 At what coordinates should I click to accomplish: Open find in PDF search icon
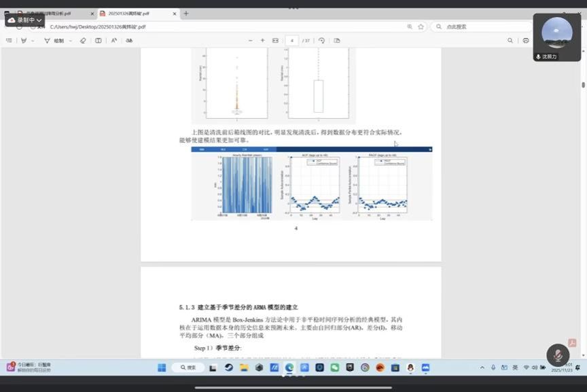510,41
